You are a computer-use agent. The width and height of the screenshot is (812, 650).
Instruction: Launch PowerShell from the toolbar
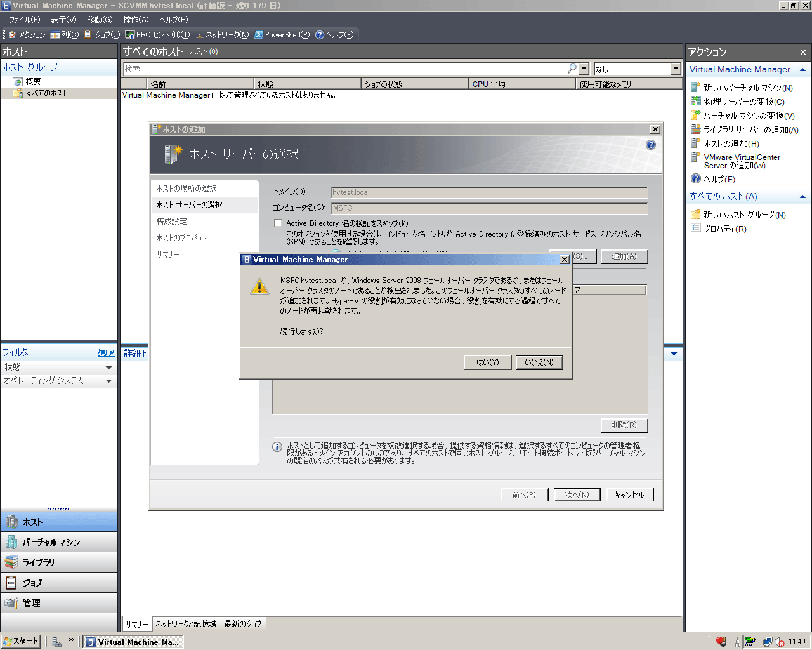pos(282,35)
